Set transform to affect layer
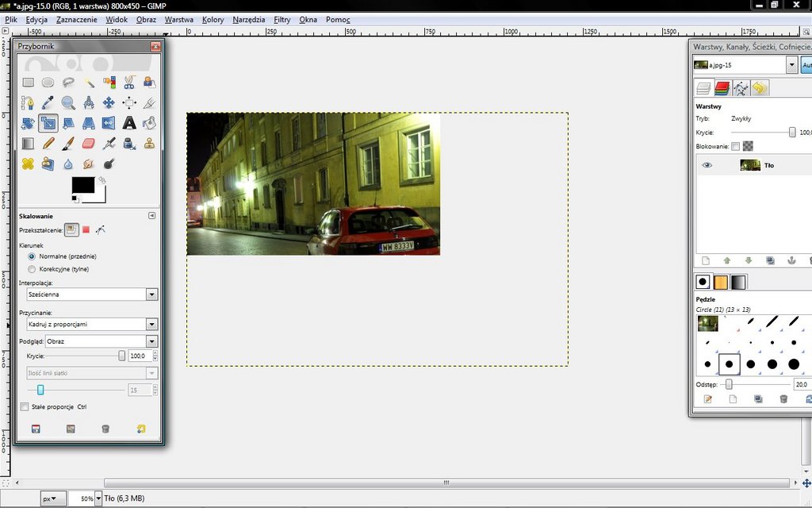This screenshot has width=812, height=508. (x=71, y=229)
